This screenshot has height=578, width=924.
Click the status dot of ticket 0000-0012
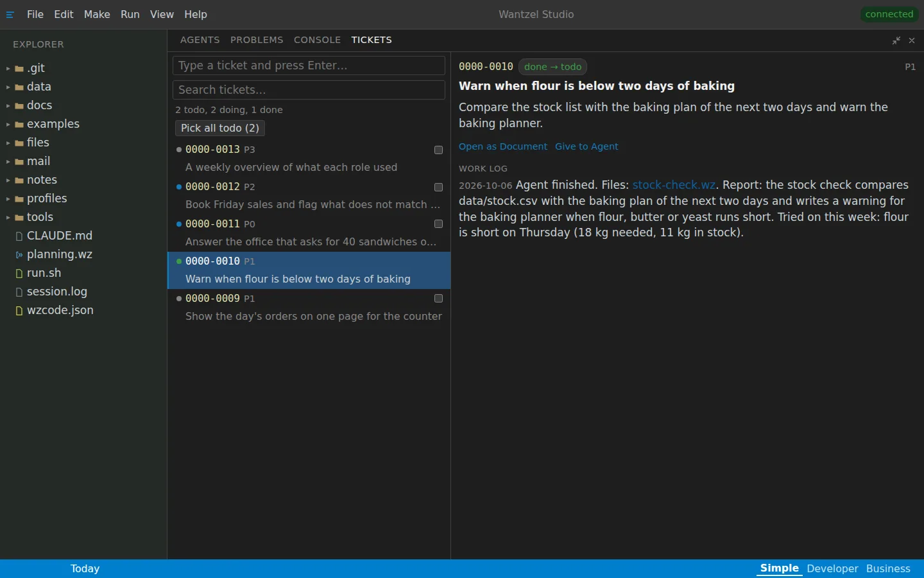pos(179,187)
